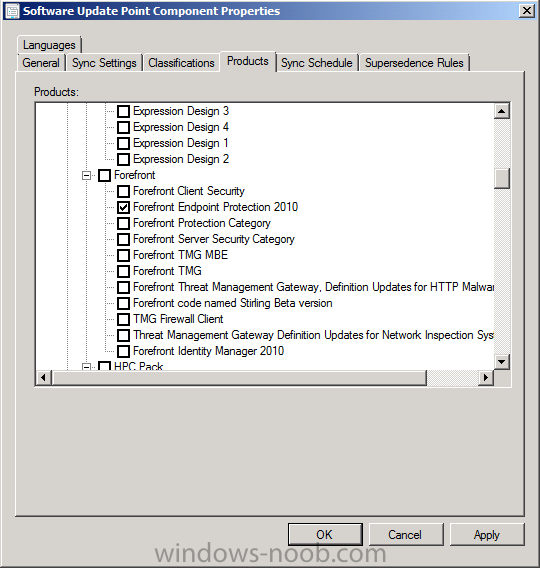Screen dimensions: 540x568
Task: Open the Classifications tab
Action: (181, 63)
